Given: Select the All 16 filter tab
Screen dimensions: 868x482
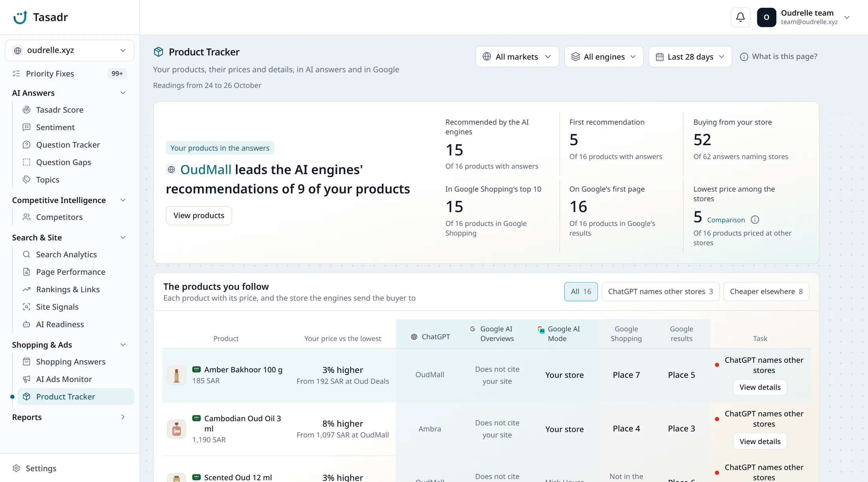Looking at the screenshot, I should coord(581,291).
